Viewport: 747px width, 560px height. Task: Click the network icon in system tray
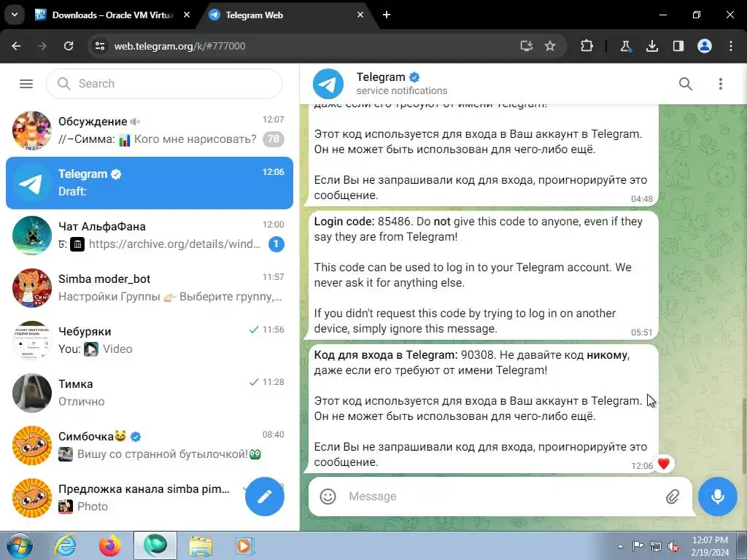click(656, 547)
